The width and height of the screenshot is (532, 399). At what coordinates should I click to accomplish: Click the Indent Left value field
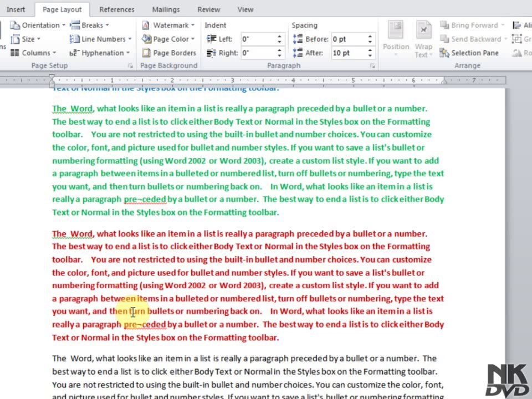(258, 39)
